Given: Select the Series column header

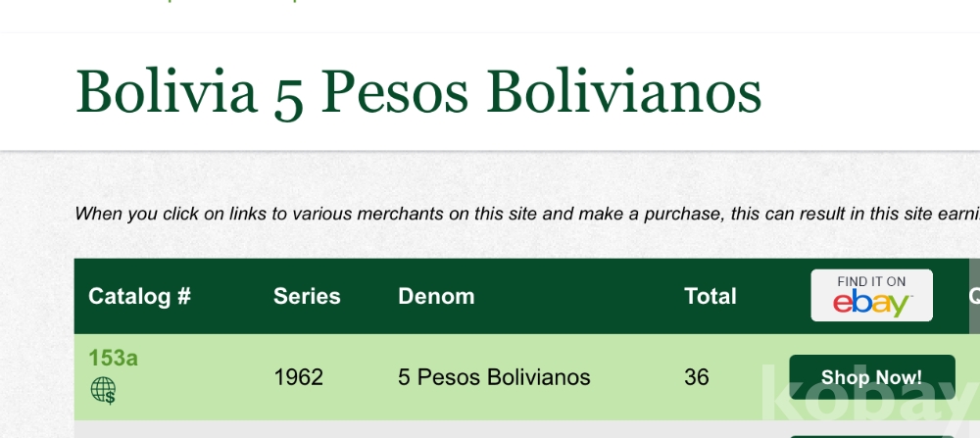Looking at the screenshot, I should point(307,297).
